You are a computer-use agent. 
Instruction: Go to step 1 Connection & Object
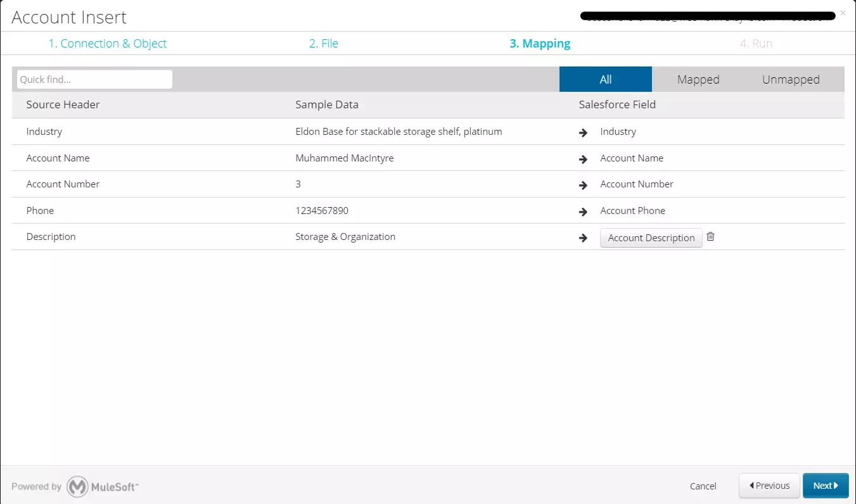click(108, 44)
